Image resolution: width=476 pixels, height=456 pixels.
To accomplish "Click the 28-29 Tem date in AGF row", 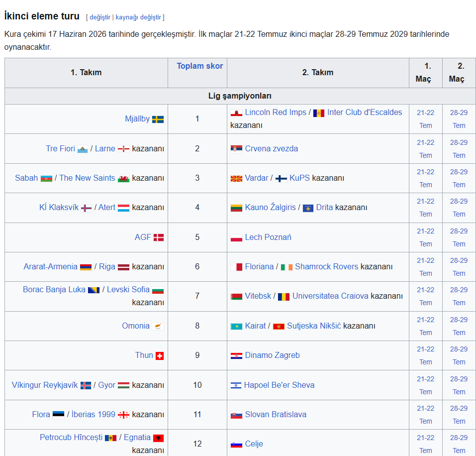I will pos(459,237).
